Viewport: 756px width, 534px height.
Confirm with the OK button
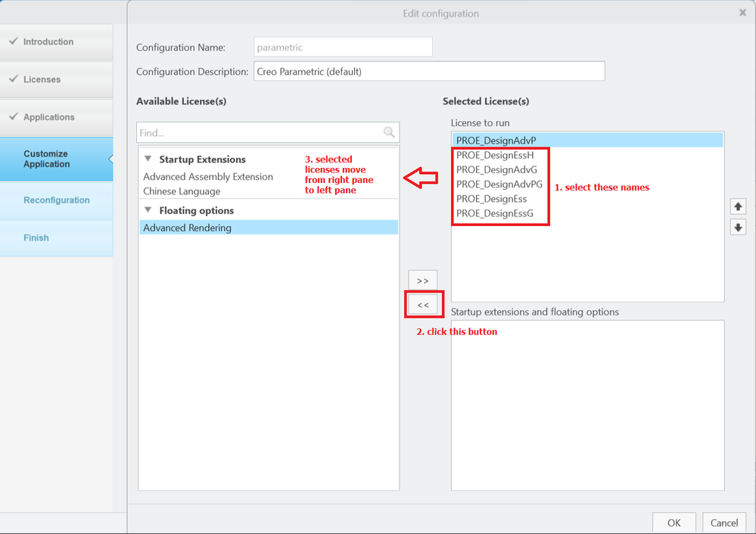(x=674, y=523)
